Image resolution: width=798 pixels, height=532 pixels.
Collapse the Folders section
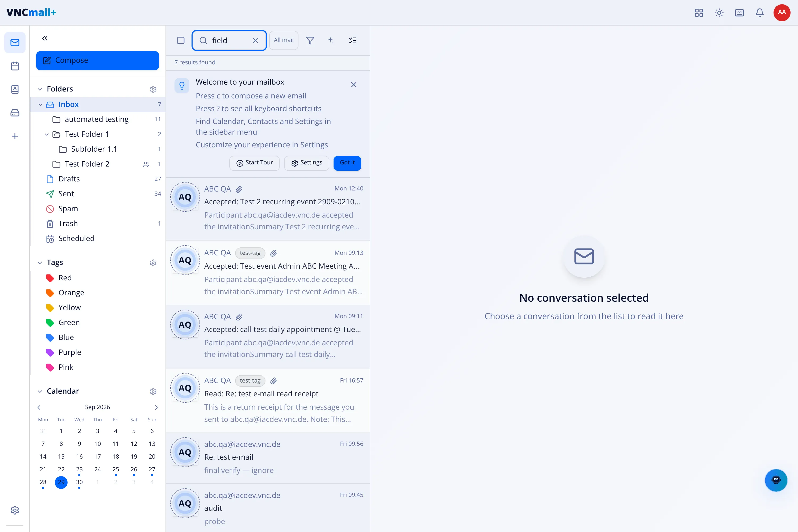40,89
